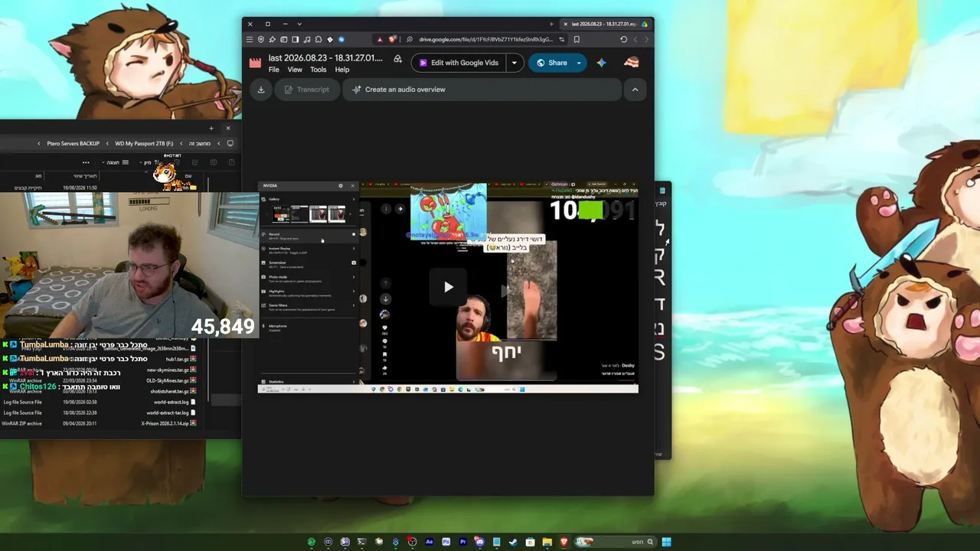Select the browser tab titled last 2026.08.23
980x551 pixels.
(605, 24)
